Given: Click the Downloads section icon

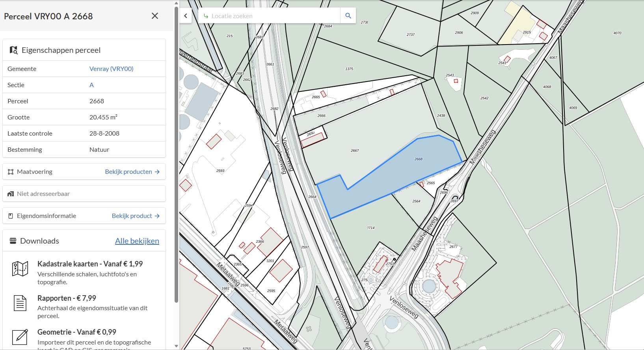Looking at the screenshot, I should [x=13, y=241].
